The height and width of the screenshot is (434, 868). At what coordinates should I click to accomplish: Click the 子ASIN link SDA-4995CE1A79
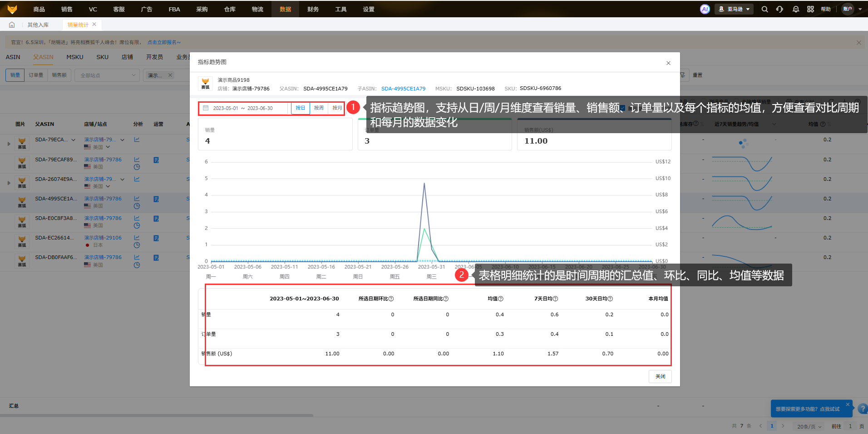pos(403,89)
